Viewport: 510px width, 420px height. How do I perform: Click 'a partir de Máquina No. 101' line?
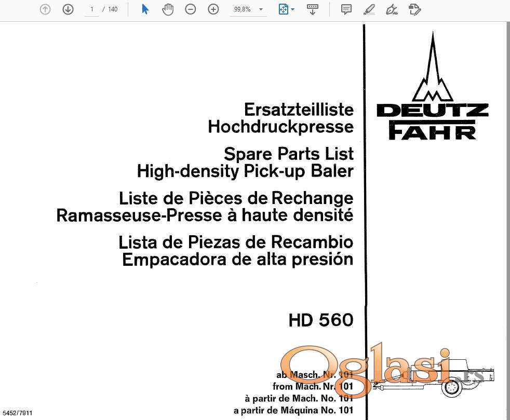[293, 410]
